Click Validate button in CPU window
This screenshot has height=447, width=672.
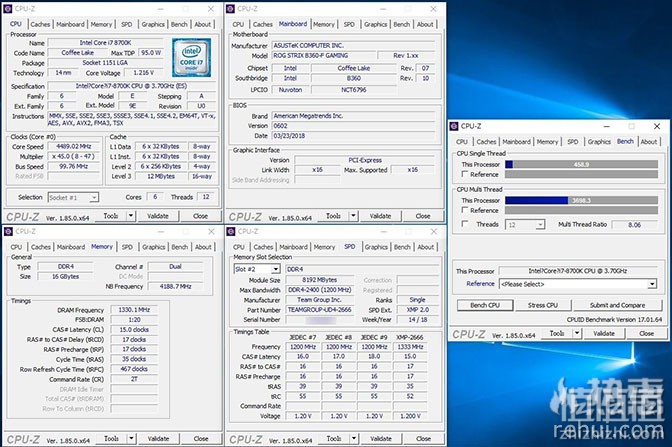tap(158, 216)
